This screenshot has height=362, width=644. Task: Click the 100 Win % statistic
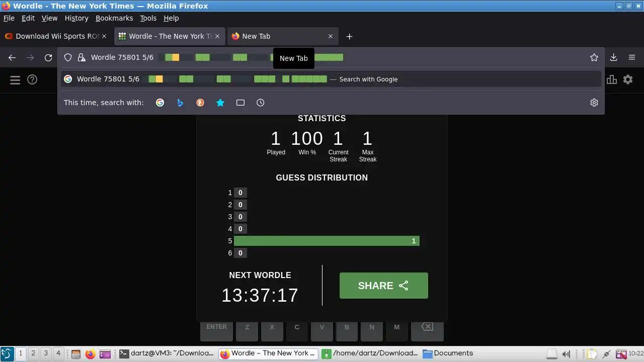(307, 138)
